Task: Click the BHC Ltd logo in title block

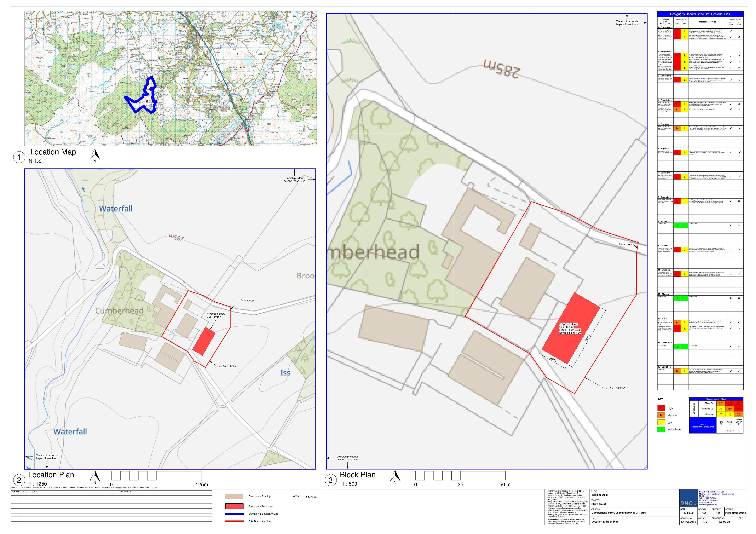Action: point(688,498)
